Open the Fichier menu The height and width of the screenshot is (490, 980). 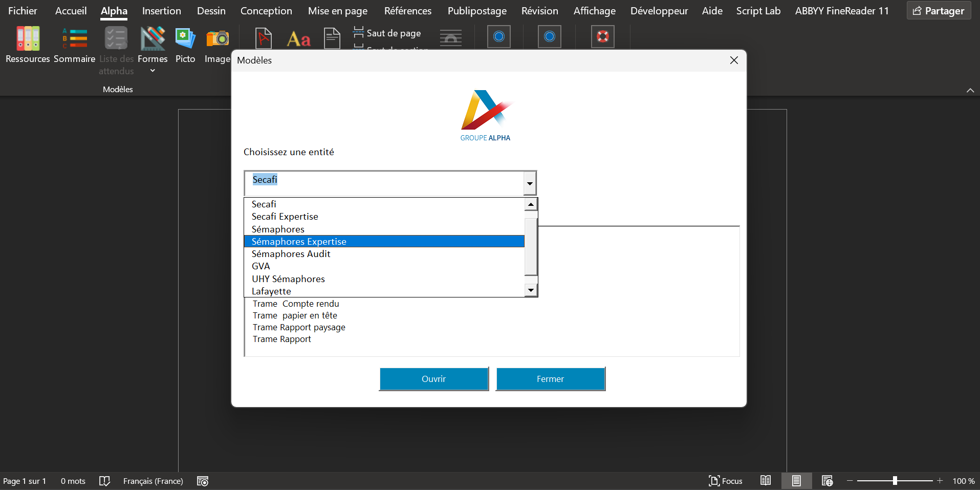tap(23, 11)
